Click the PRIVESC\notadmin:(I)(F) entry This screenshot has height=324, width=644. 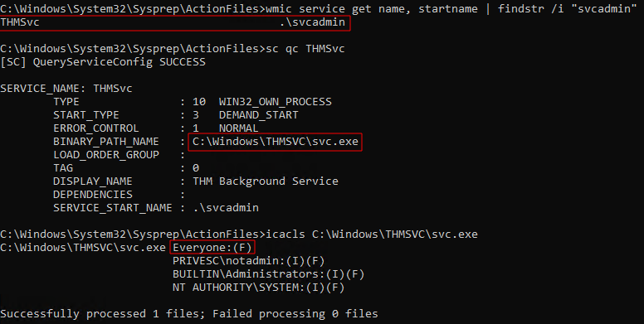coord(248,261)
